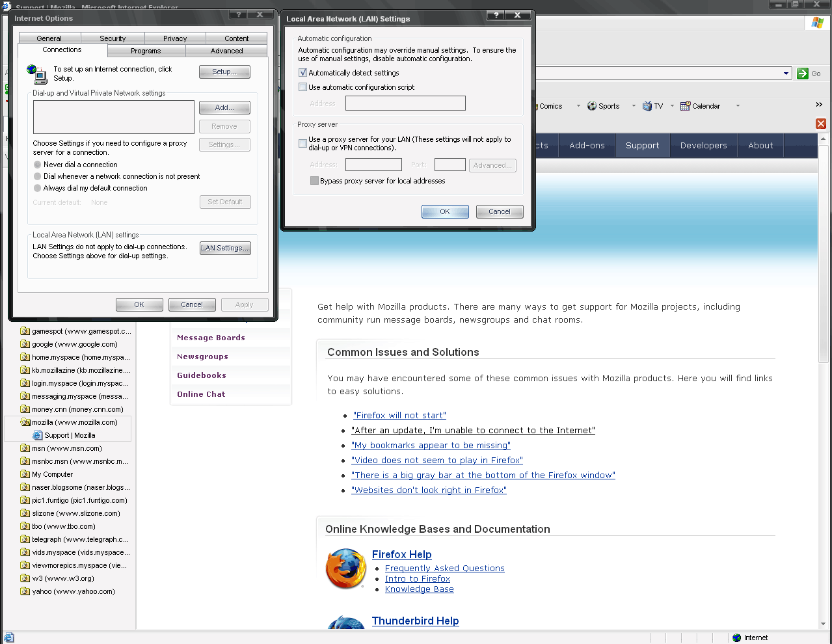The image size is (832, 644).
Task: Click the page vertical scrollbar track
Action: pos(824,455)
